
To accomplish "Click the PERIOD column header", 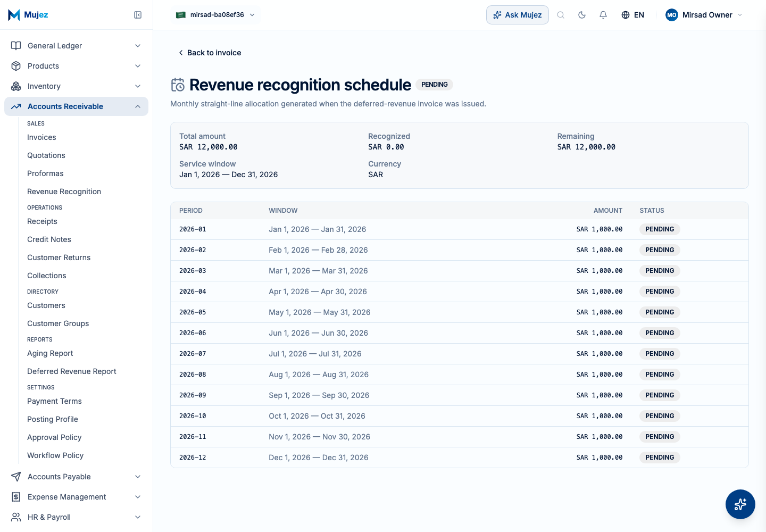I will [x=191, y=211].
